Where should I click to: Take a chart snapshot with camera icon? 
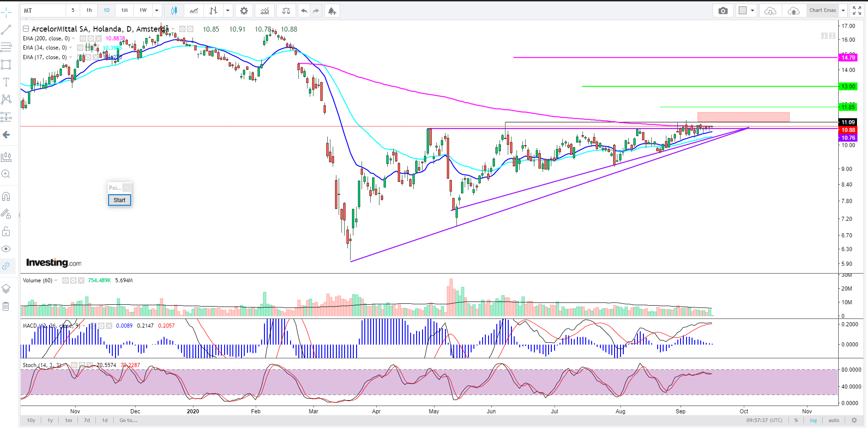coord(723,11)
